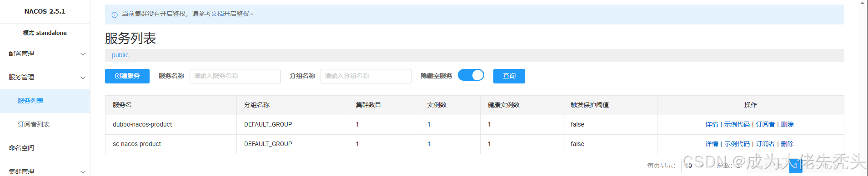This screenshot has height=176, width=868.
Task: Open 详情 for sc-nacos-product
Action: [712, 144]
